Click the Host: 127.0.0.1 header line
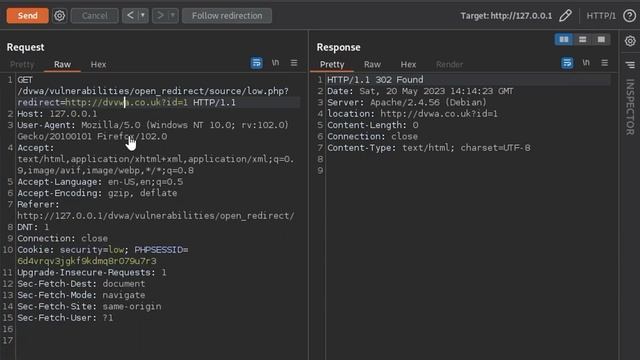This screenshot has width=640, height=360. coord(57,114)
